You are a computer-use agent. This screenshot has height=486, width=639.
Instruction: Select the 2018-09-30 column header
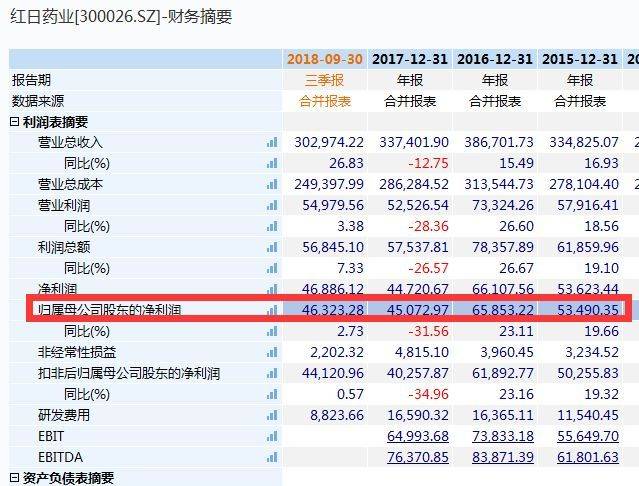[x=325, y=59]
